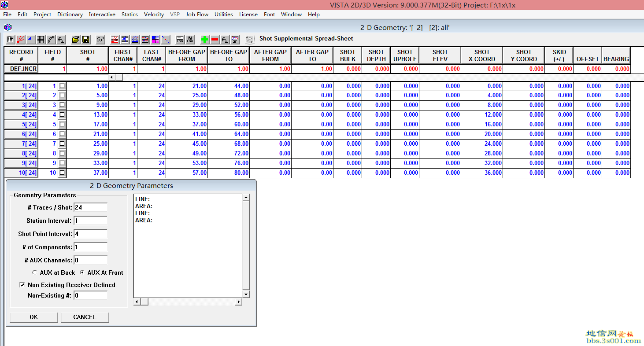Open the Project menu
The width and height of the screenshot is (644, 346).
[42, 15]
